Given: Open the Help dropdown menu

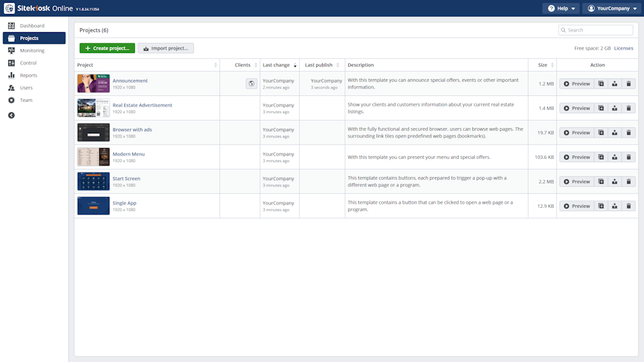Looking at the screenshot, I should [561, 9].
